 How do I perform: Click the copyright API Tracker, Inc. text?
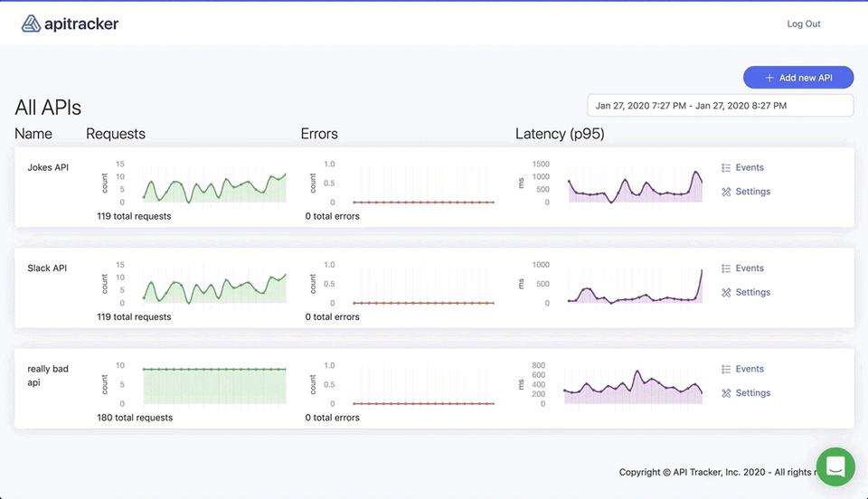pos(717,472)
